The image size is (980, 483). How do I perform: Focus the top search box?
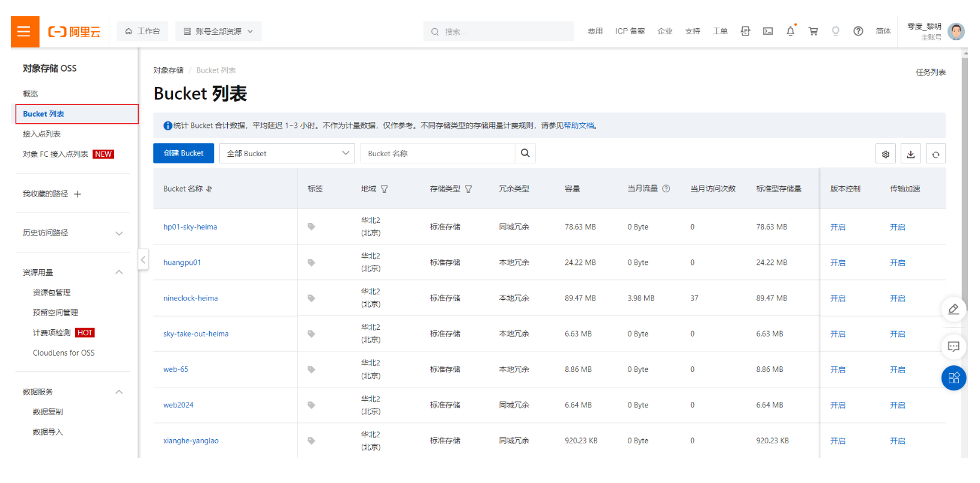coord(499,31)
